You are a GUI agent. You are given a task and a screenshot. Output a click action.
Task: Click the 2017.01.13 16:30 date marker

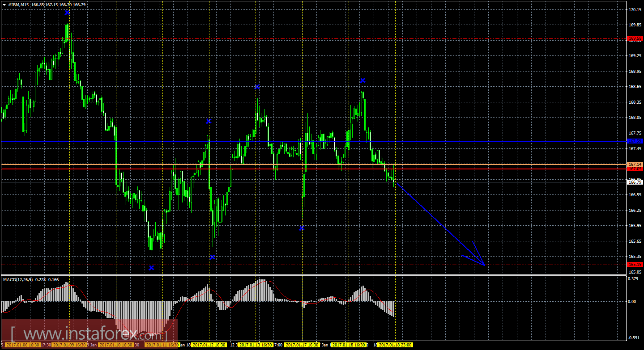pos(256,345)
